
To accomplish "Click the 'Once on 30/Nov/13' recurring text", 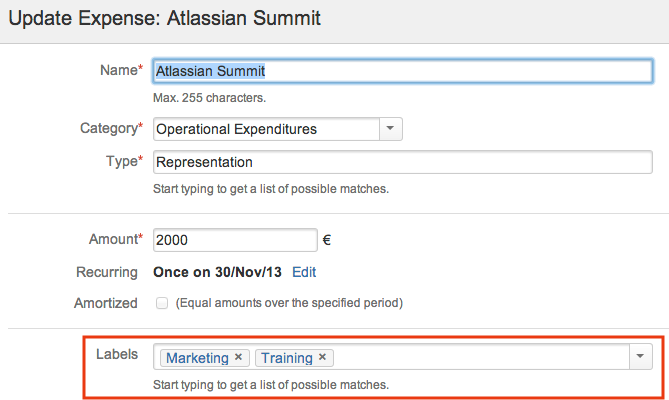I will point(217,272).
